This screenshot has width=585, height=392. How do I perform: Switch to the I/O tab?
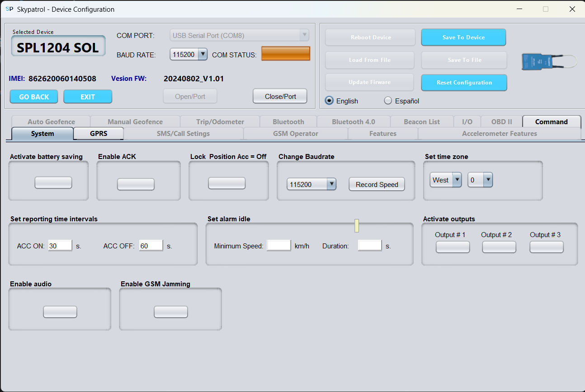tap(467, 121)
